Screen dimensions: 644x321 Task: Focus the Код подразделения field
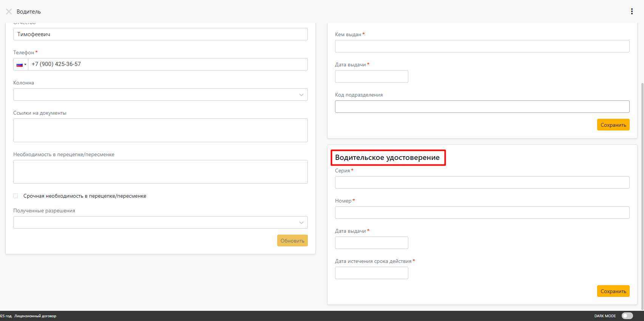click(x=482, y=107)
